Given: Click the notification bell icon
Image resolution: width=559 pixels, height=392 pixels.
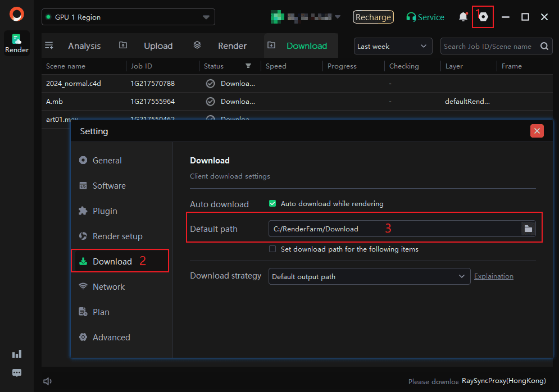Looking at the screenshot, I should (x=463, y=17).
